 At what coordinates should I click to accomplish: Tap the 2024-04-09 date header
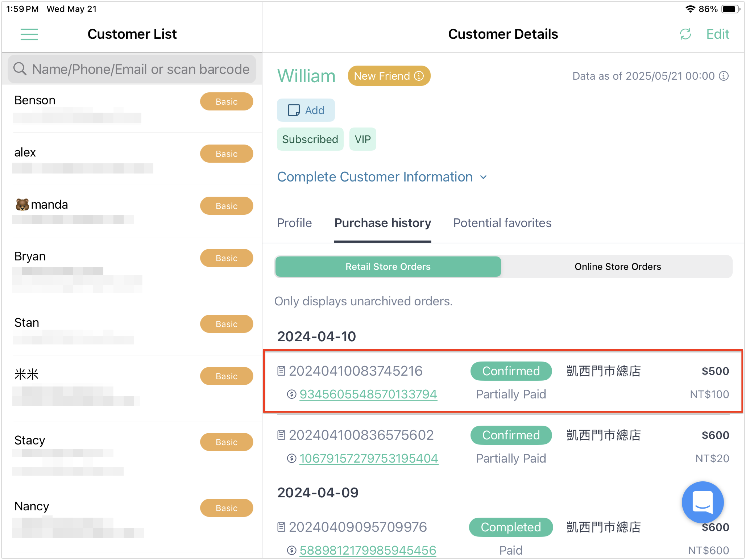(x=318, y=493)
